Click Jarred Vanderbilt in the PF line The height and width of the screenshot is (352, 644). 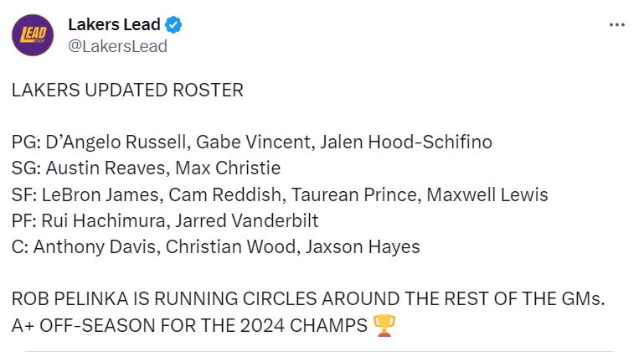click(x=246, y=220)
